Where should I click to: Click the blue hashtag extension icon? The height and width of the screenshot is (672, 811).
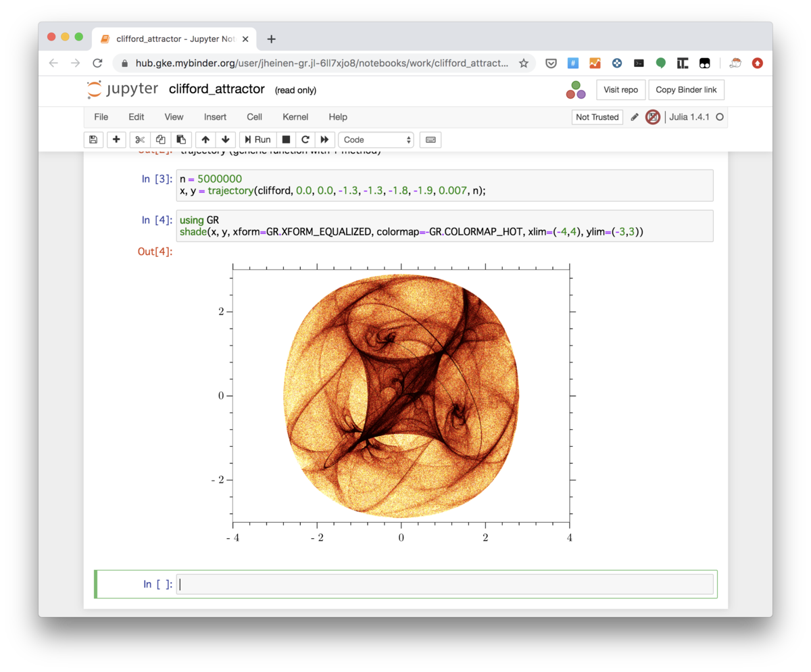(573, 63)
